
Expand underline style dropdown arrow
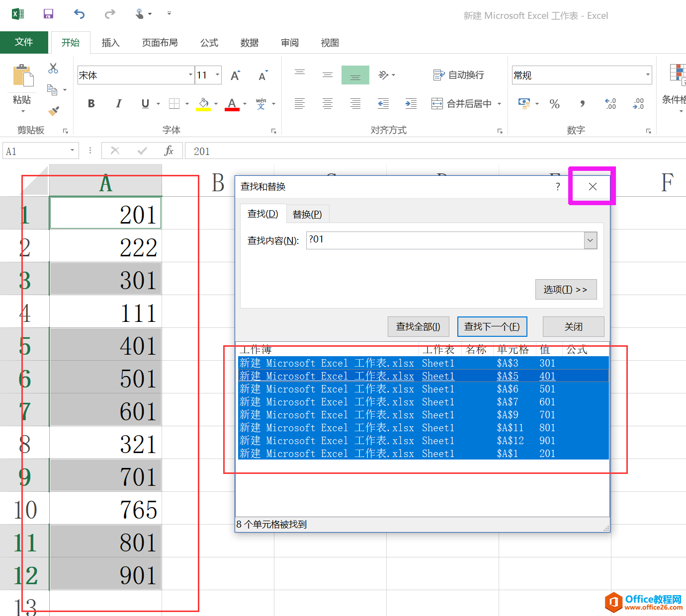pyautogui.click(x=158, y=104)
